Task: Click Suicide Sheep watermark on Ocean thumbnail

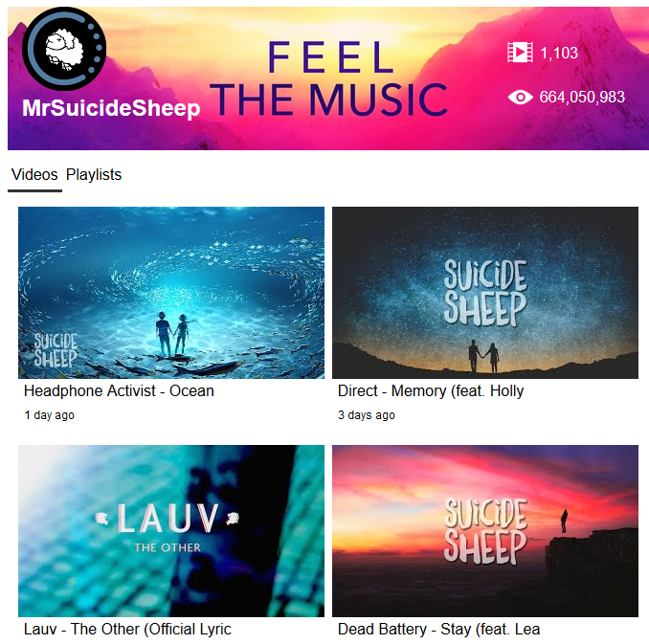Action: (56, 349)
